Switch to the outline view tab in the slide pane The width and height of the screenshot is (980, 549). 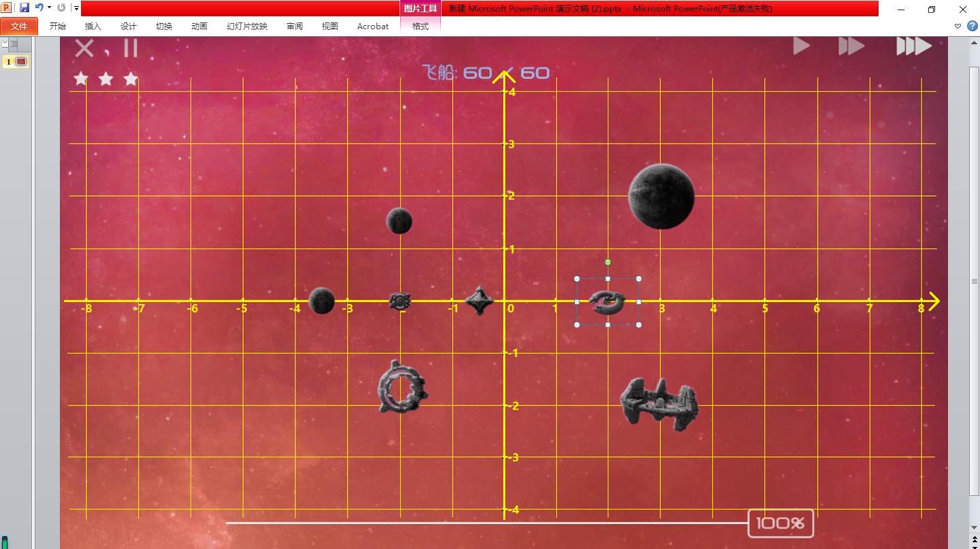(x=14, y=44)
